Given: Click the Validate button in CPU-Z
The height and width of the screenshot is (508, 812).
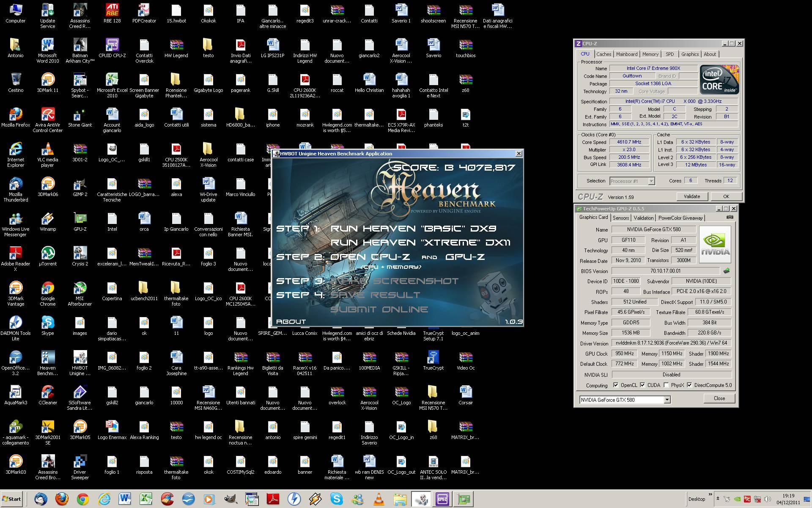Looking at the screenshot, I should (x=691, y=196).
